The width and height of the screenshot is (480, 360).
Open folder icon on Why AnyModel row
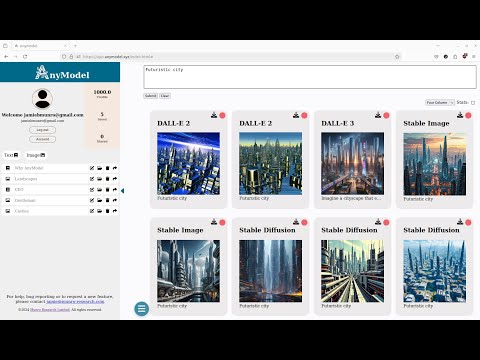pos(100,168)
